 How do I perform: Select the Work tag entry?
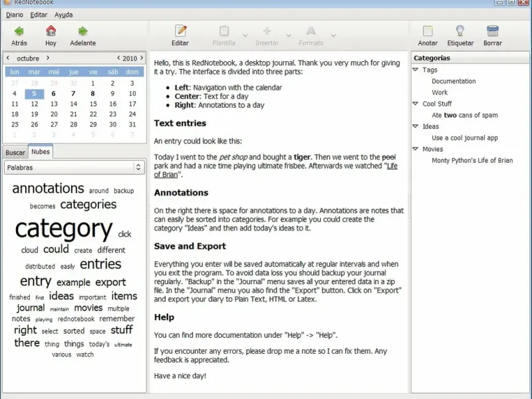(x=440, y=92)
